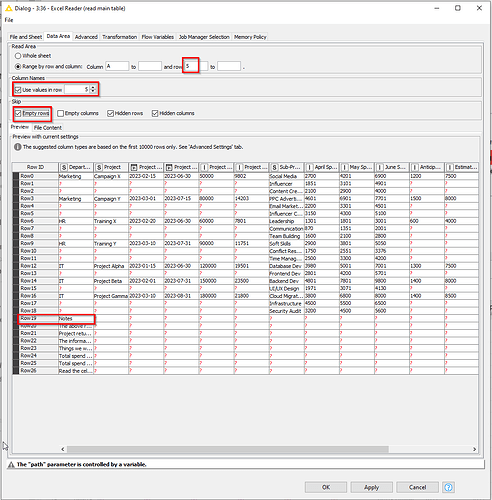The image size is (492, 500).
Task: Switch to the Advanced tab
Action: [86, 37]
